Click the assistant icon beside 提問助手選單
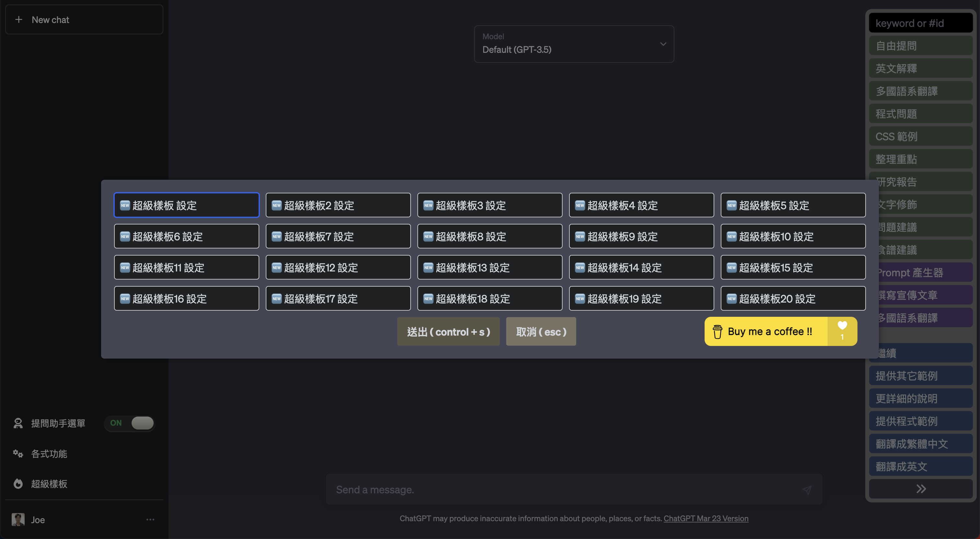Image resolution: width=980 pixels, height=539 pixels. pyautogui.click(x=18, y=423)
